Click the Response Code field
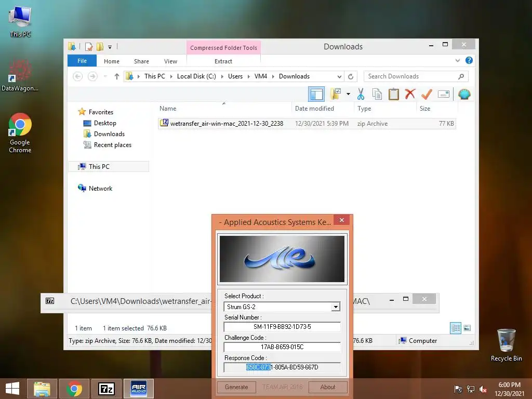Image resolution: width=532 pixels, height=399 pixels. pyautogui.click(x=282, y=367)
